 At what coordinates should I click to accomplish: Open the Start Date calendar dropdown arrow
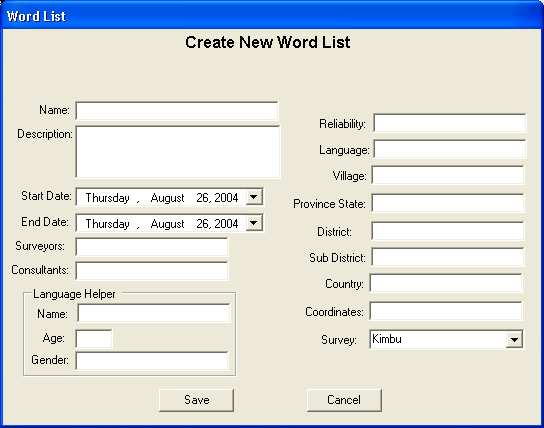click(254, 197)
